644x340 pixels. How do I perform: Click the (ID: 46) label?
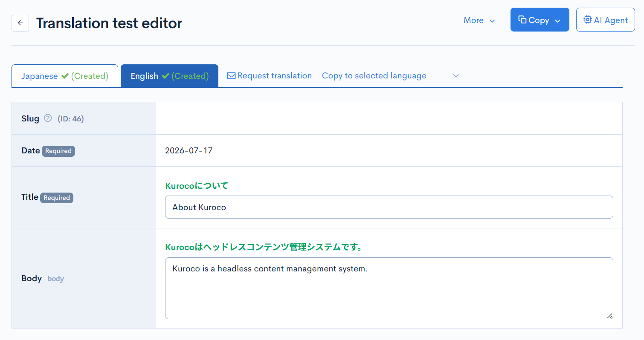click(71, 119)
